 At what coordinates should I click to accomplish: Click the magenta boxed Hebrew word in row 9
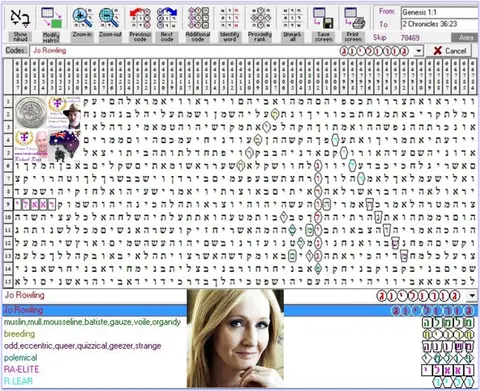pyautogui.click(x=35, y=204)
